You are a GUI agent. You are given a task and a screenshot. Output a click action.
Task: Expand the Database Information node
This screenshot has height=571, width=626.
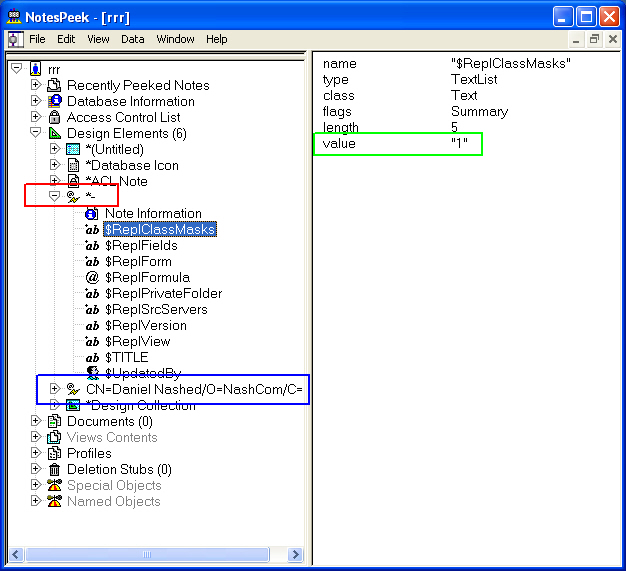36,100
